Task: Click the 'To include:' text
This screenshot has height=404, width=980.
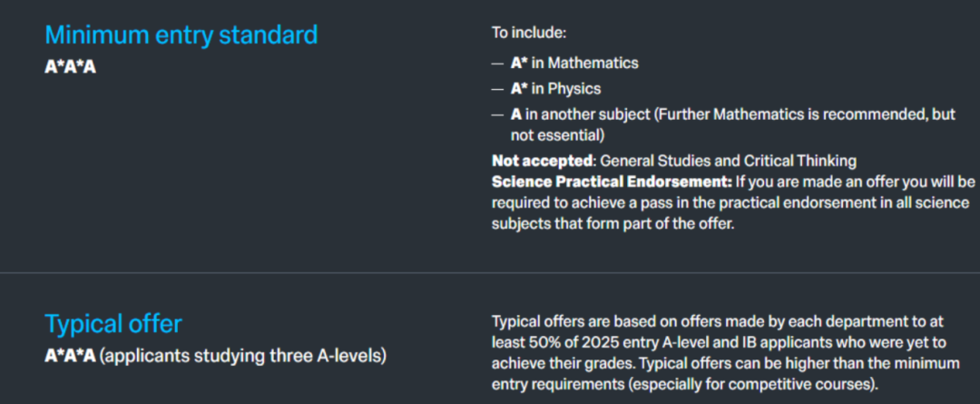Action: point(529,33)
